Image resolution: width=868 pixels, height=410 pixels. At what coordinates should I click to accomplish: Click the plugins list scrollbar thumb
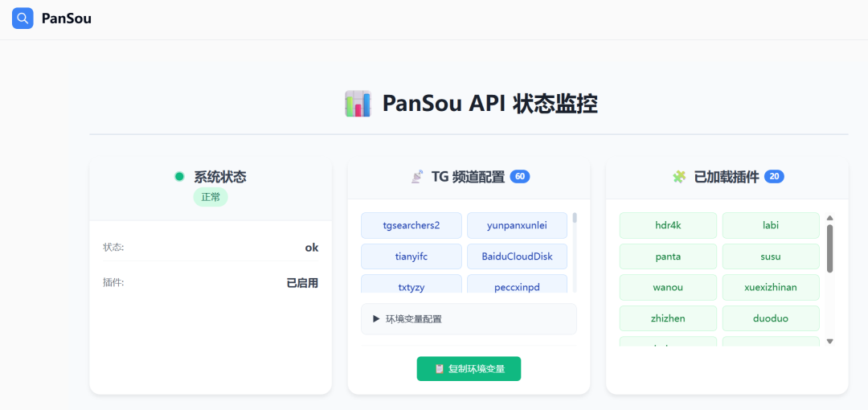829,248
